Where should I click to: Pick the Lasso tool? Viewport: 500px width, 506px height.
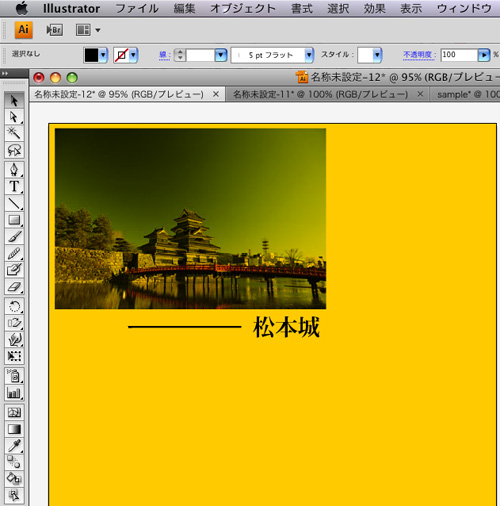(14, 150)
